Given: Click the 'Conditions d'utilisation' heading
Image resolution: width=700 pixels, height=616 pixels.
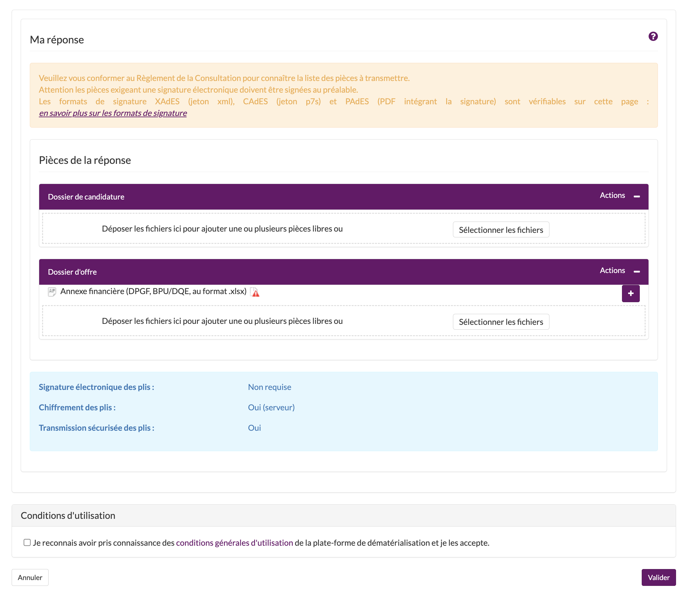Looking at the screenshot, I should tap(68, 515).
